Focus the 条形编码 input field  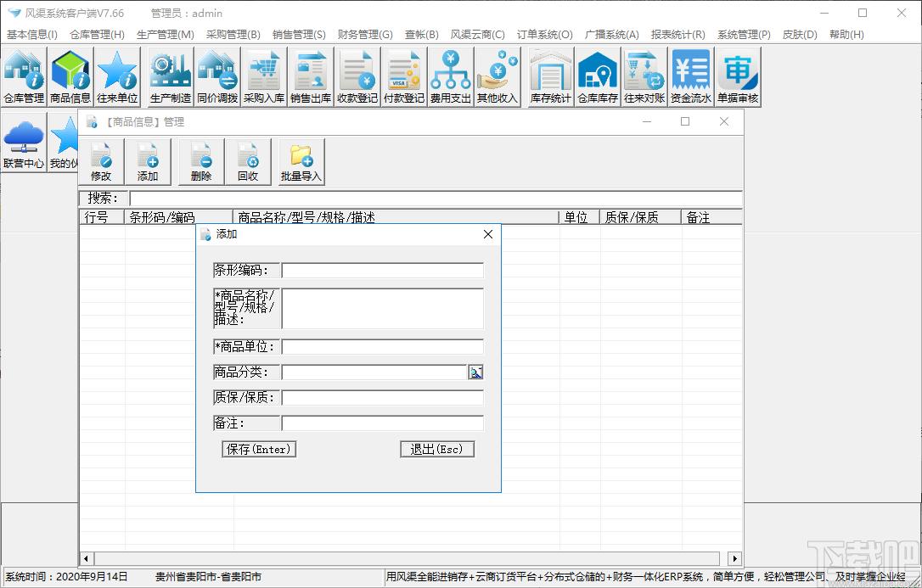click(383, 270)
